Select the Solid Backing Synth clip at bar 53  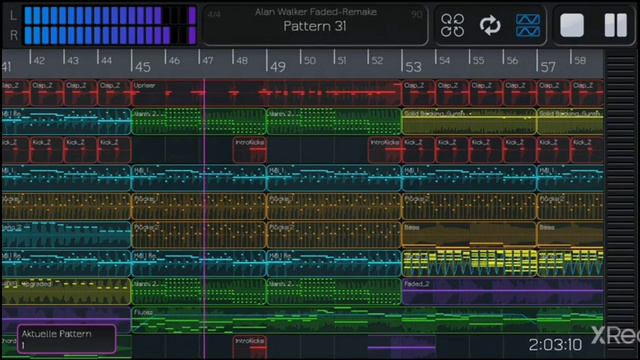pyautogui.click(x=469, y=121)
